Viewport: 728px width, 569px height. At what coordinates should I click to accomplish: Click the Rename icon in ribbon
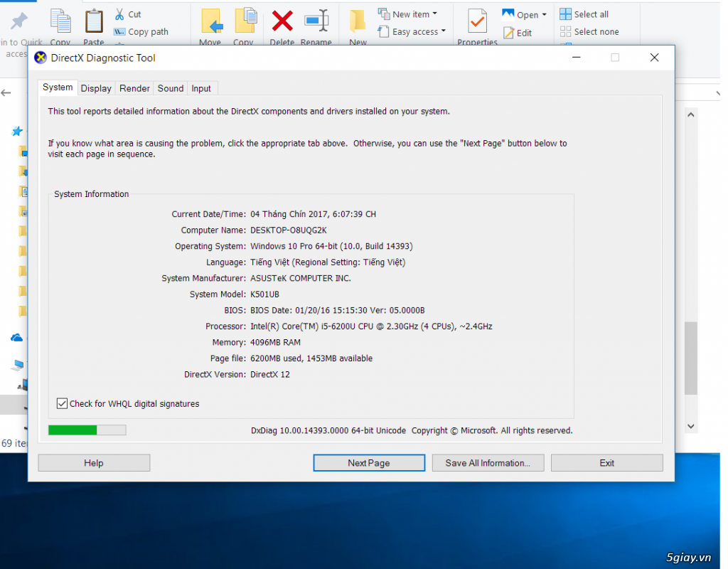coord(316,21)
